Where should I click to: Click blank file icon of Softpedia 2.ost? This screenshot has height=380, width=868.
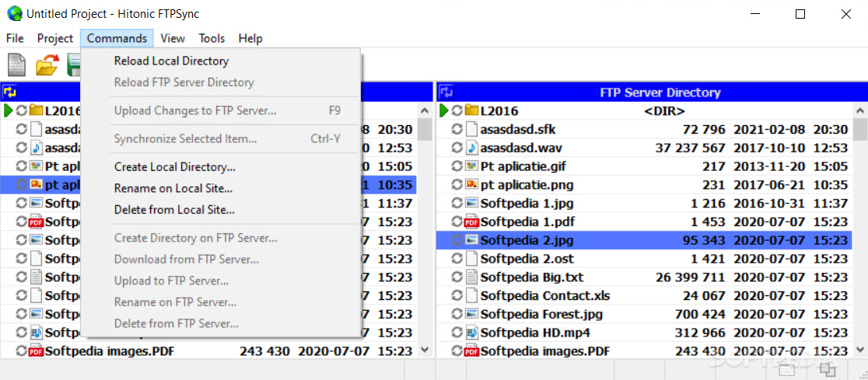click(471, 258)
